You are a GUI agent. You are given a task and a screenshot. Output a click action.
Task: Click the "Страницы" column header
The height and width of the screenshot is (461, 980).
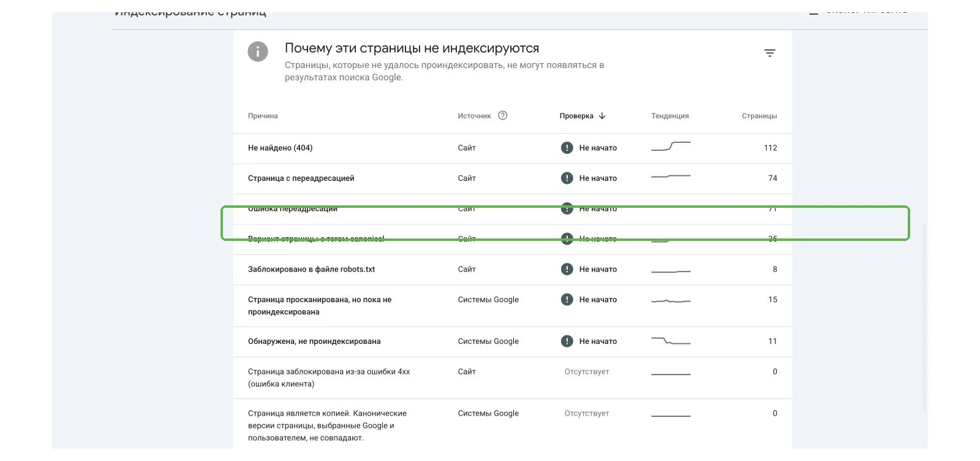759,116
